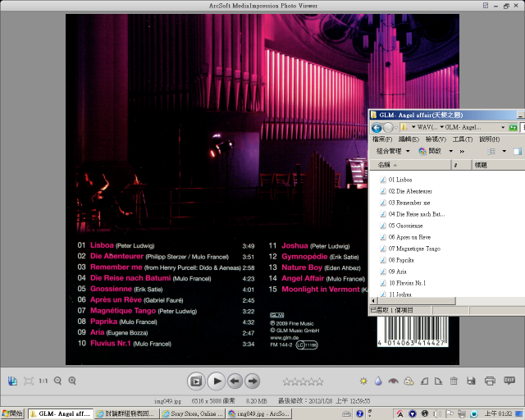Viewport: 525px width, 420px height.
Task: Select the red-eye removal icon
Action: pos(394,381)
